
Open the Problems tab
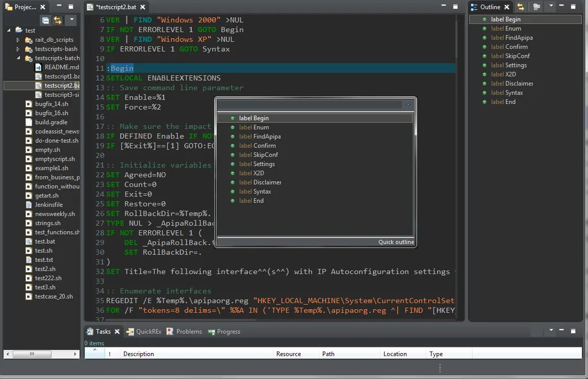pyautogui.click(x=185, y=332)
